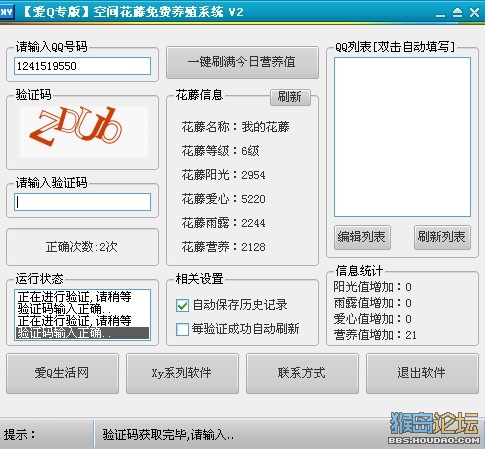Open 编辑列表 button

[x=362, y=237]
